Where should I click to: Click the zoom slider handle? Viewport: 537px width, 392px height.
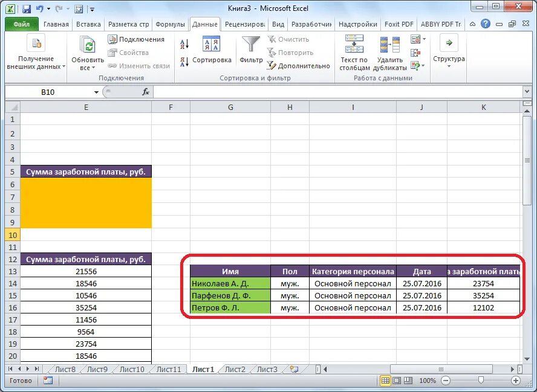[481, 381]
